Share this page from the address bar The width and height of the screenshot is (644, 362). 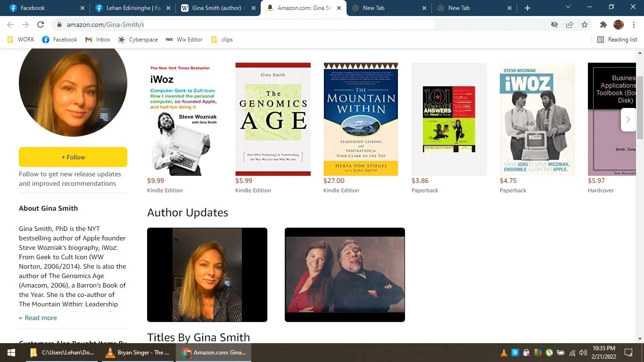570,25
